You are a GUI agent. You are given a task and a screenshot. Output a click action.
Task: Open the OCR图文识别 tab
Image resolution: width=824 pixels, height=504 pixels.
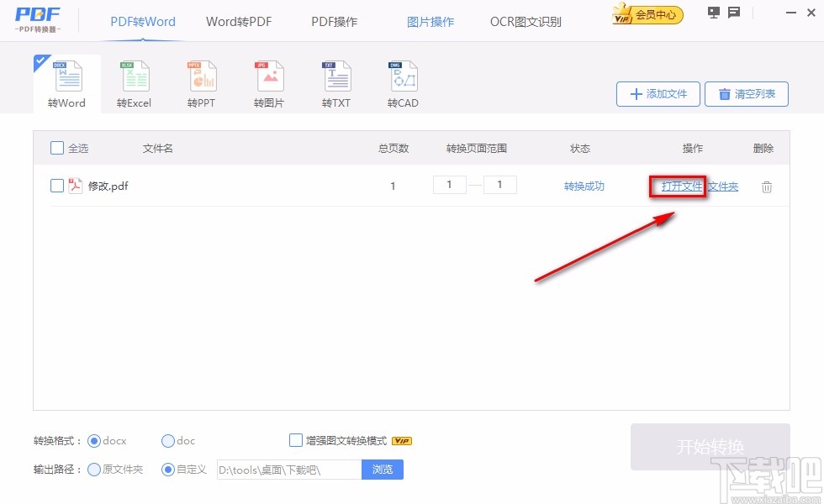(526, 21)
